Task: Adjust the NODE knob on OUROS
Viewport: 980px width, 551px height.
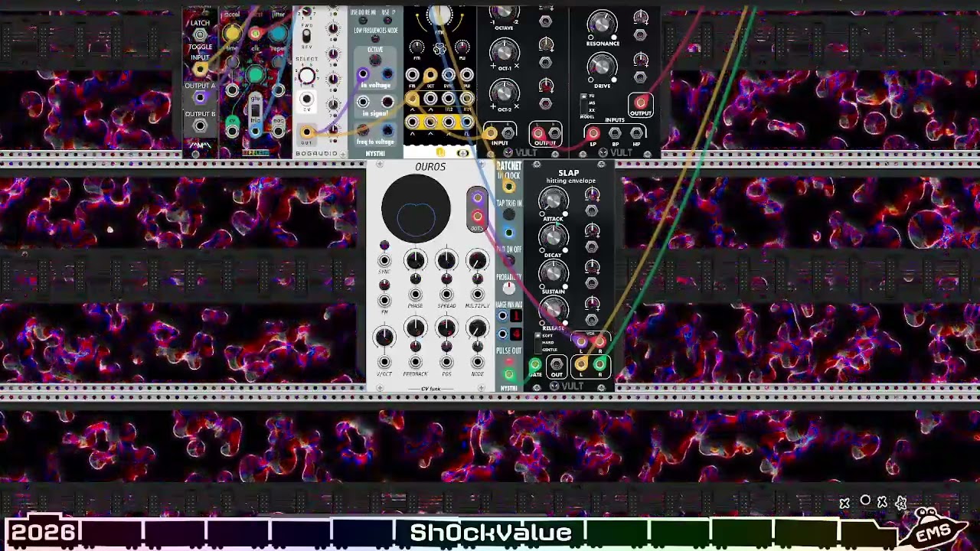Action: [477, 328]
